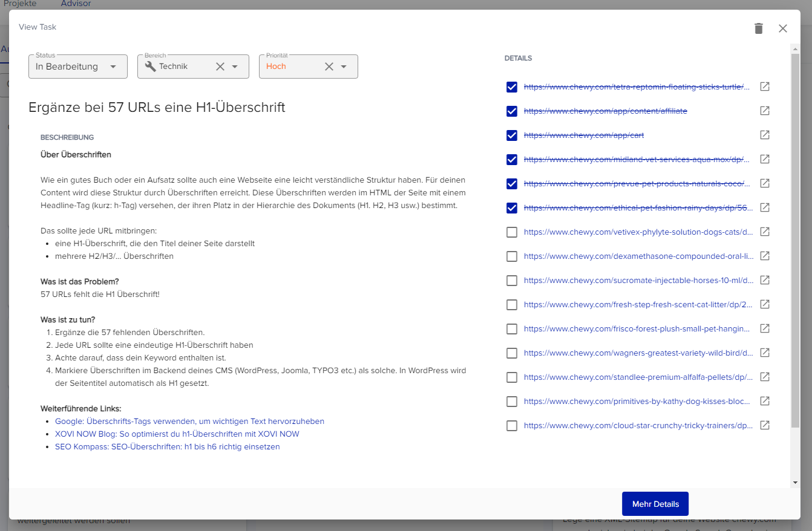Check the standlee-premium-alfalfa checkbox
This screenshot has height=531, width=812.
(x=512, y=377)
